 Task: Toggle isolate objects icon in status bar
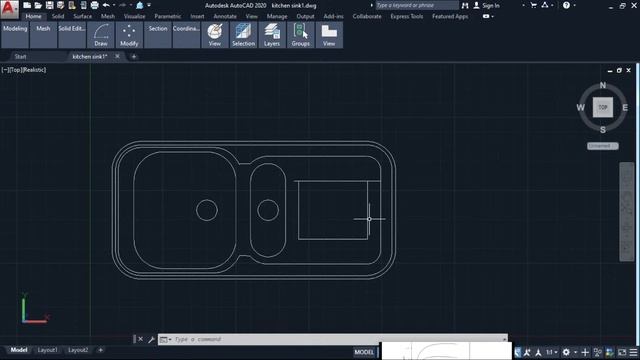coord(598,352)
